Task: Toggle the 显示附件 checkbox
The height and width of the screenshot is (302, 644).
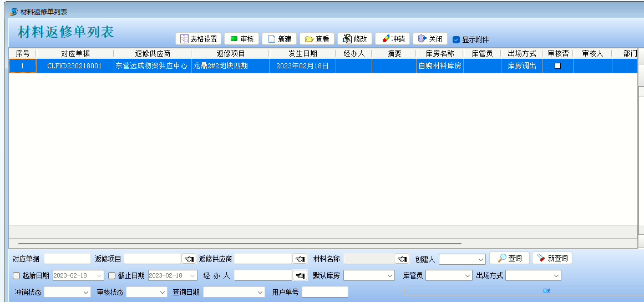Action: coord(457,39)
